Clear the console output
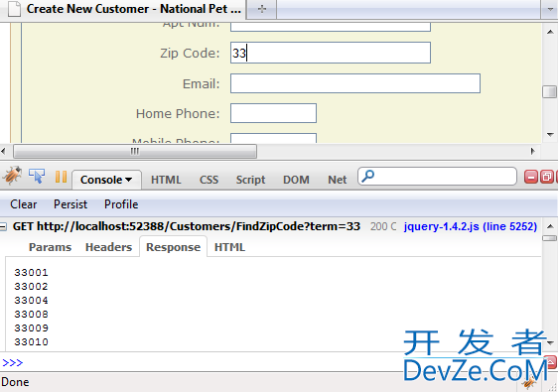The width and height of the screenshot is (558, 392). [24, 204]
